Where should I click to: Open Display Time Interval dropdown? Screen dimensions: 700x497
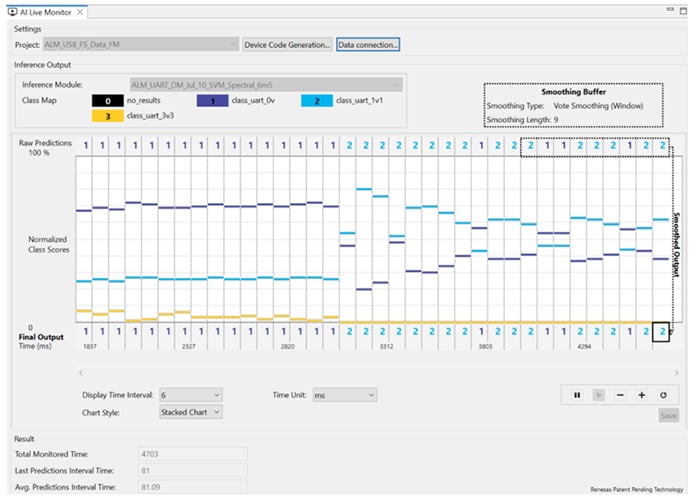pos(216,395)
